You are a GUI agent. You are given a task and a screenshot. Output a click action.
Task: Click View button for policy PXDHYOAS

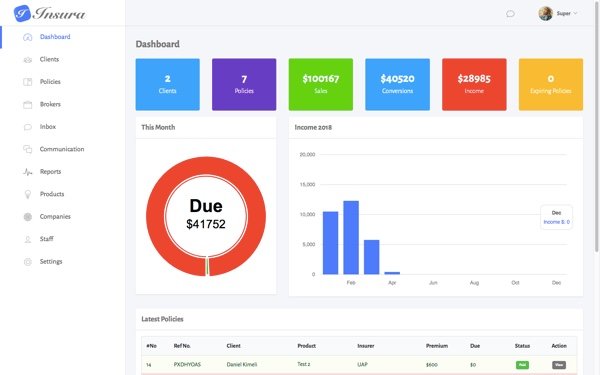click(559, 365)
